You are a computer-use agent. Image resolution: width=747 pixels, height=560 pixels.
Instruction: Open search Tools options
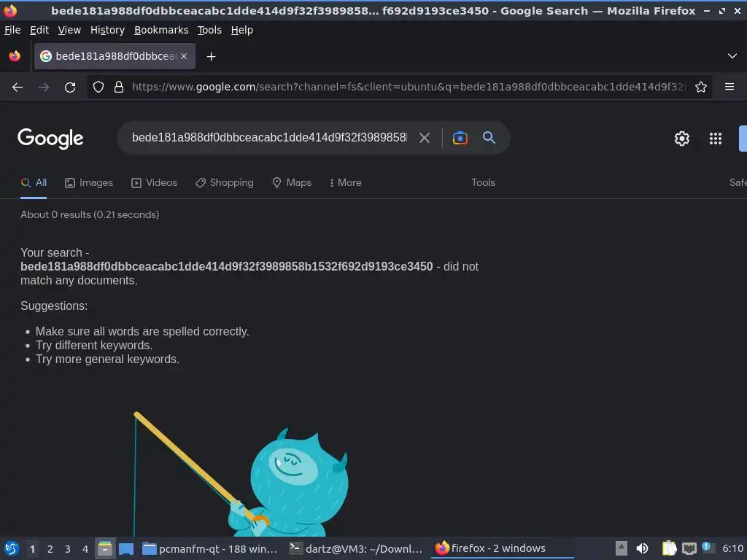click(x=483, y=183)
